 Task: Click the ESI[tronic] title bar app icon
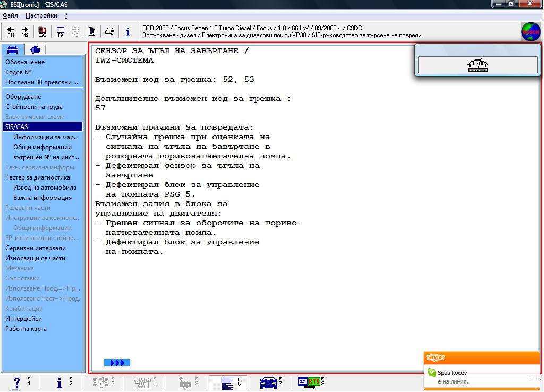tap(4, 4)
